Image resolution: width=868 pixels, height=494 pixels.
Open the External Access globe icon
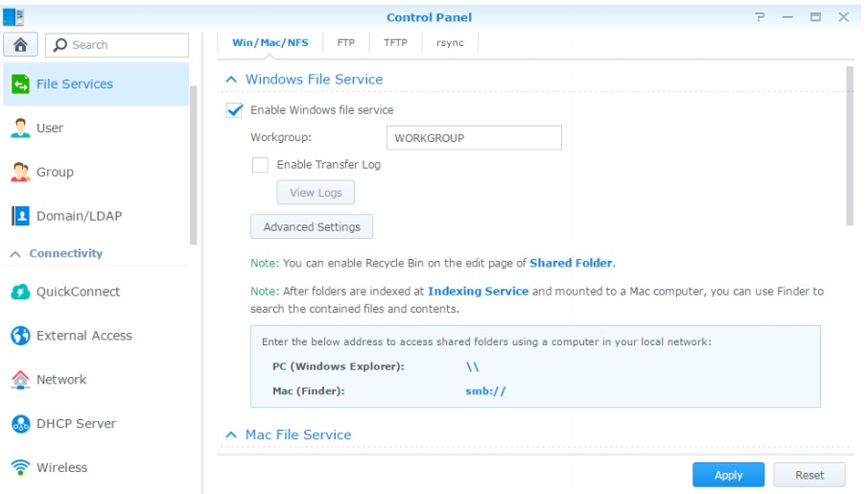20,336
